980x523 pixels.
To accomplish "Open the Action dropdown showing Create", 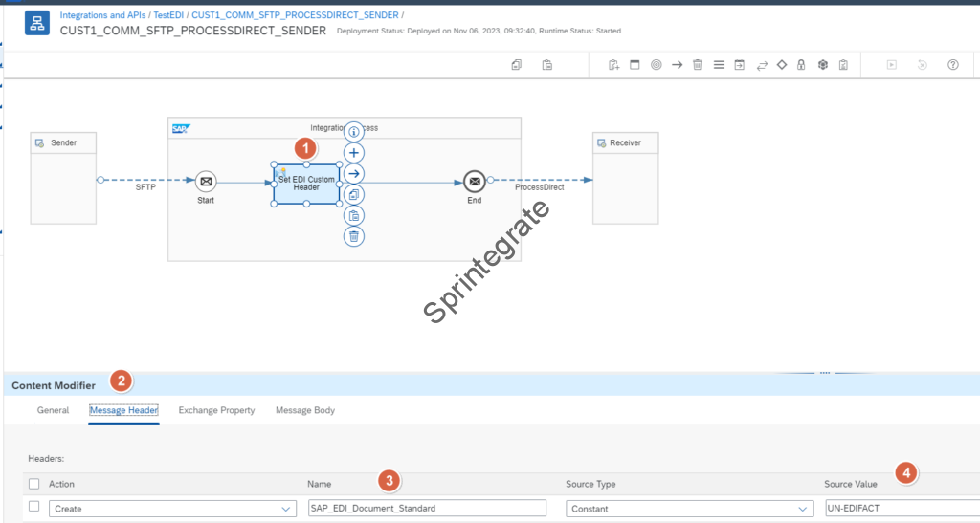I will tap(172, 509).
